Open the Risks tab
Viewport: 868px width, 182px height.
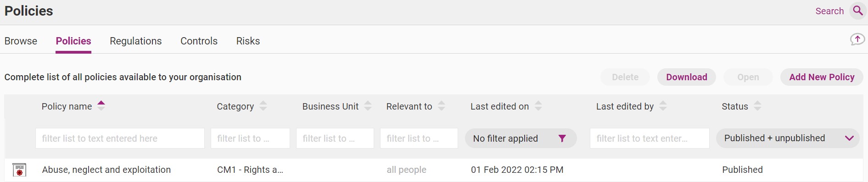coord(248,41)
